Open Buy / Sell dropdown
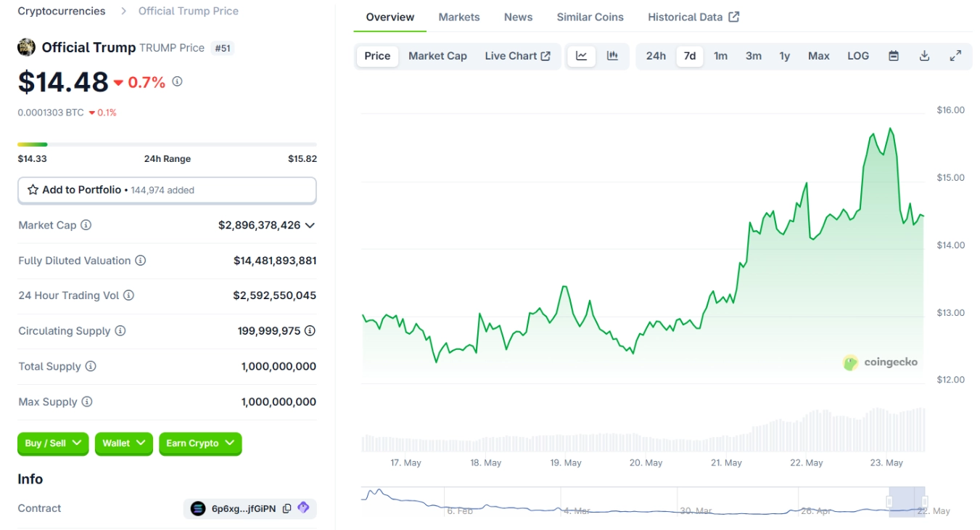Image resolution: width=980 pixels, height=530 pixels. (x=53, y=444)
